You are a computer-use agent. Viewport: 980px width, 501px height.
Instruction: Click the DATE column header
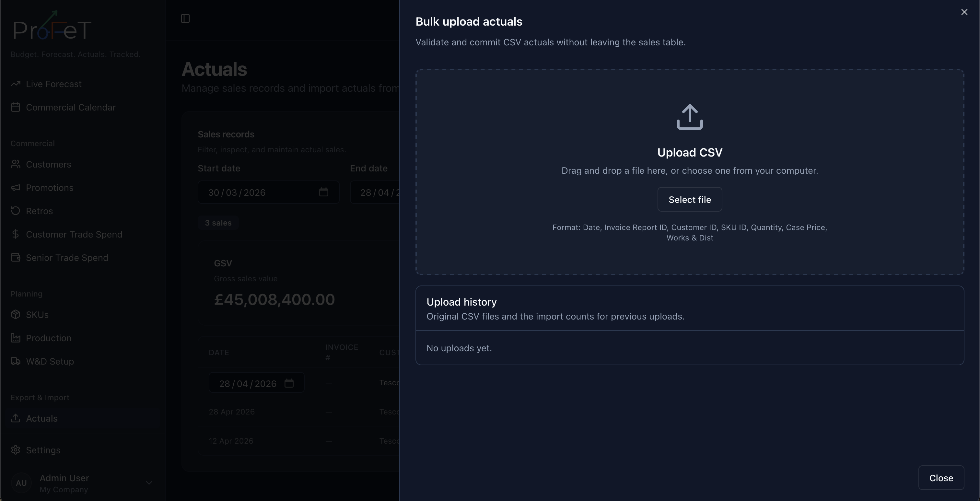[219, 353]
